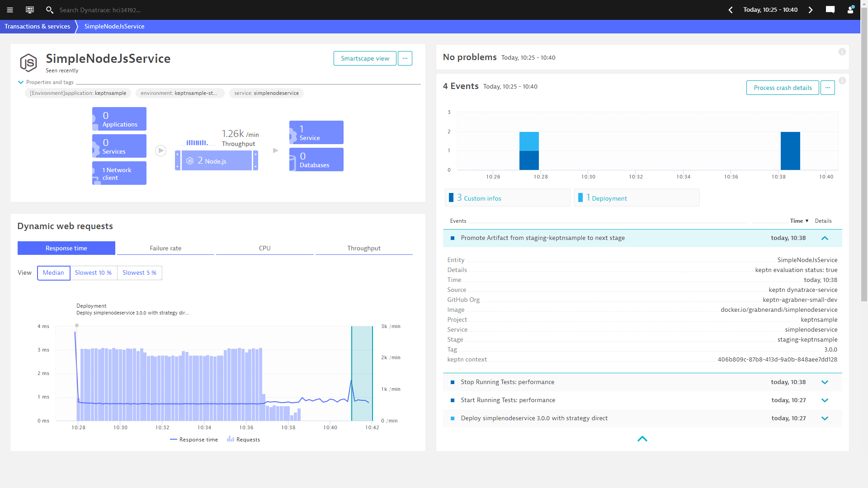Switch to Throughput tab

click(364, 248)
